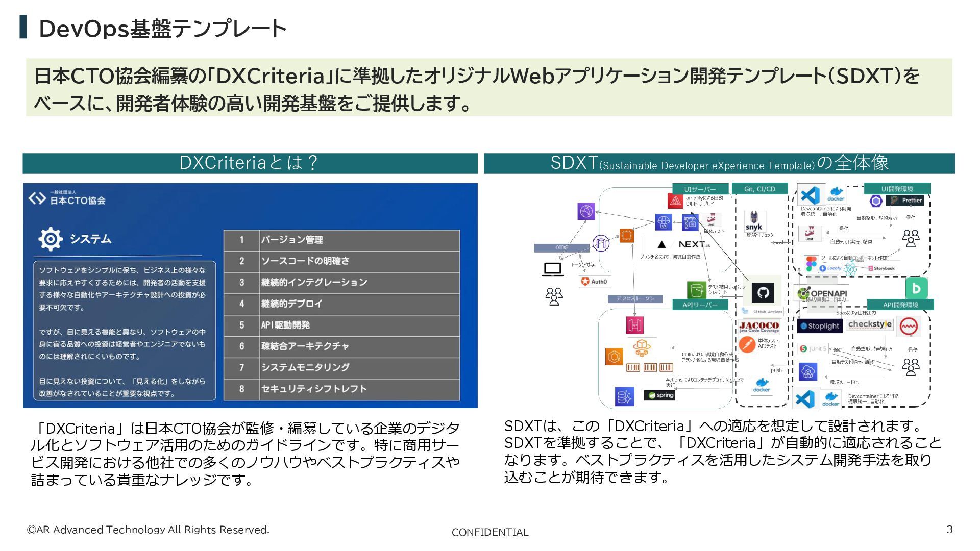Click the system gear icon

pyautogui.click(x=51, y=238)
